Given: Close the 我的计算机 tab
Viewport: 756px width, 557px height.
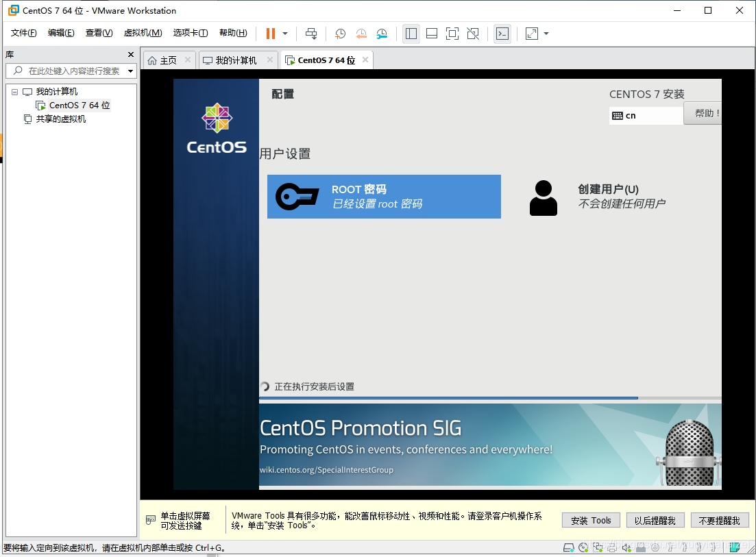Looking at the screenshot, I should click(270, 60).
